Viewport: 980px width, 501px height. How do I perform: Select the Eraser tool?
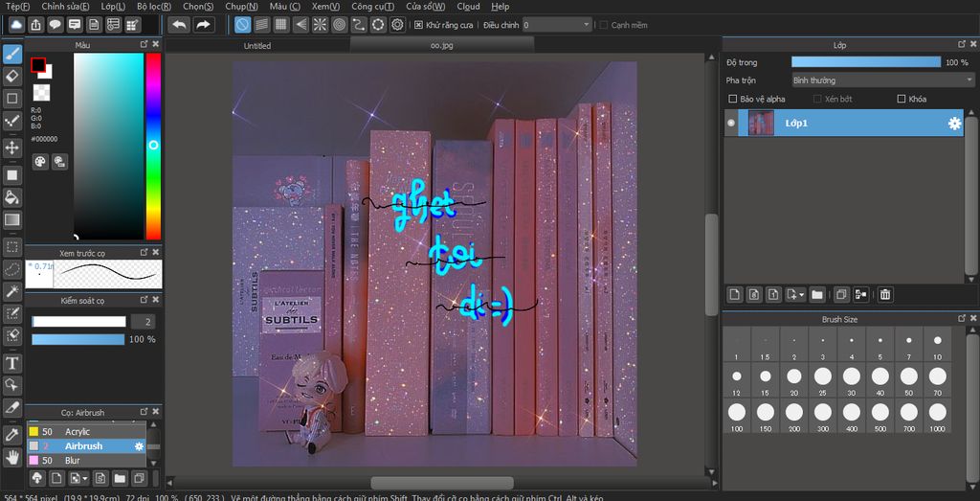tap(11, 77)
